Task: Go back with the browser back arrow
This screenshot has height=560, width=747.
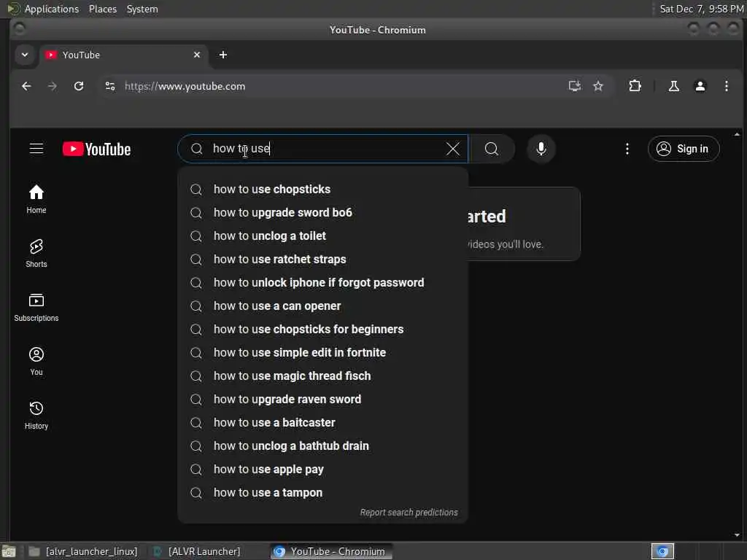Action: click(27, 86)
